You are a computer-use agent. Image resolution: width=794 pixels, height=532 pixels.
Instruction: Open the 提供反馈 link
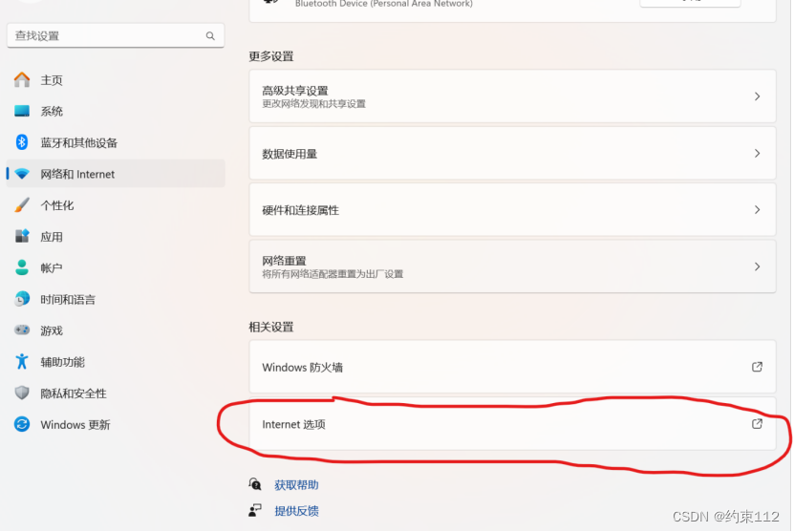tap(296, 511)
